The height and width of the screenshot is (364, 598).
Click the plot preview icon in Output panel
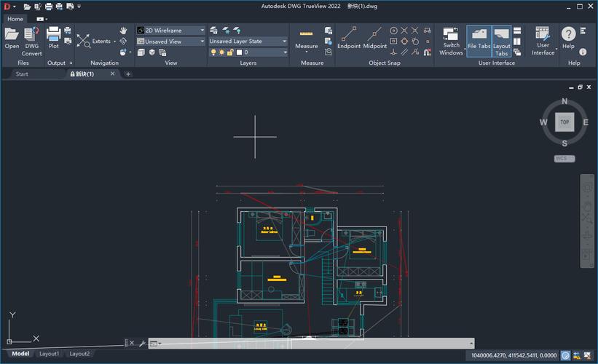[68, 41]
